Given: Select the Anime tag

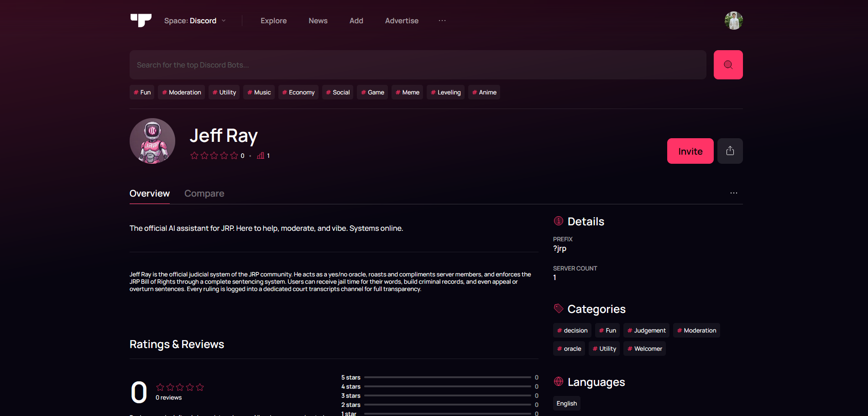Looking at the screenshot, I should pos(484,92).
